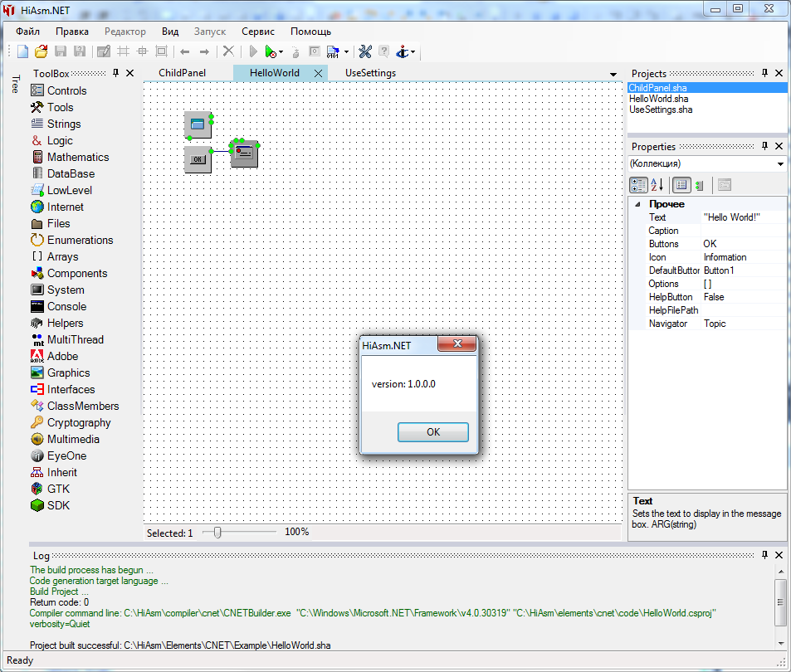The width and height of the screenshot is (791, 672).
Task: Select the OK button component on canvas
Action: pyautogui.click(x=198, y=158)
